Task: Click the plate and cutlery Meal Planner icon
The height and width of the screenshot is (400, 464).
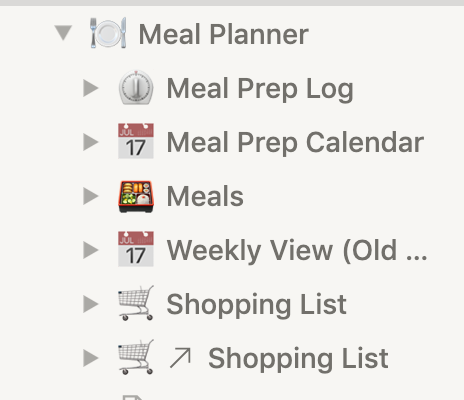Action: pos(108,33)
